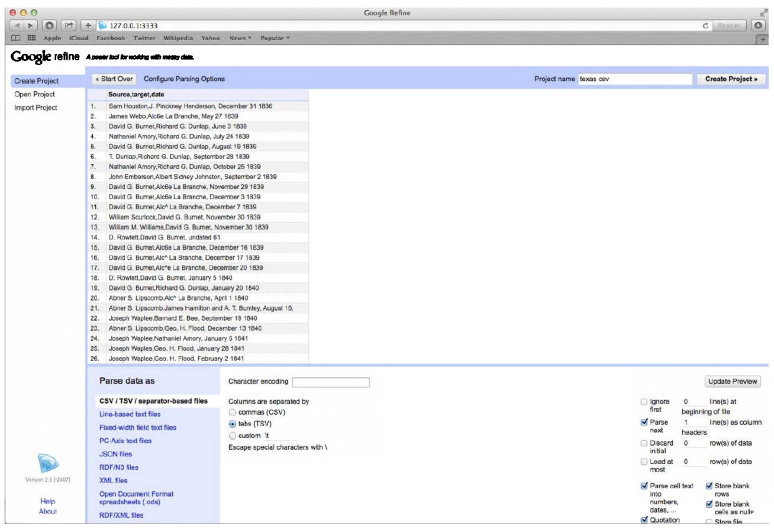774x532 pixels.
Task: Select the tabs (TSV) separator option
Action: click(232, 424)
